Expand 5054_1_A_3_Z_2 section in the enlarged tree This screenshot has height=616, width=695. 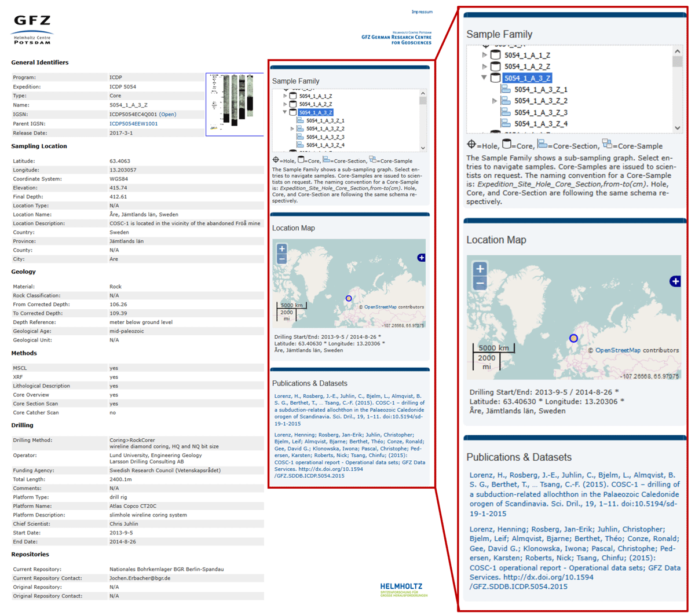pyautogui.click(x=495, y=101)
